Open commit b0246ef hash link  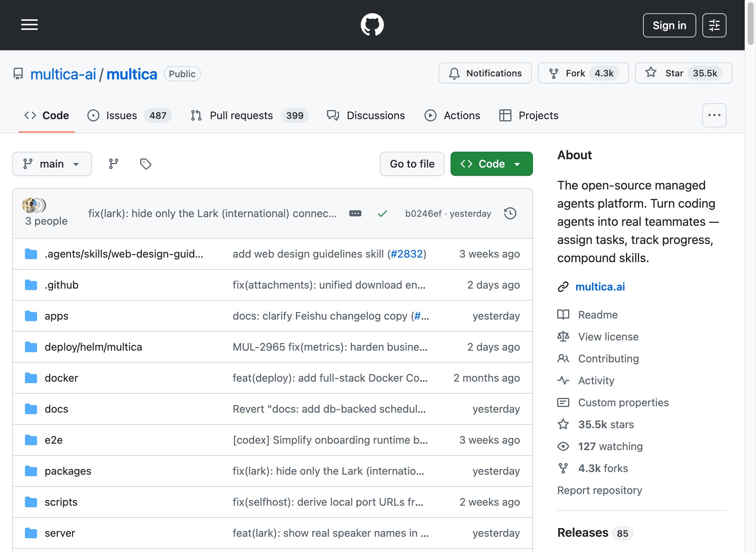point(423,213)
